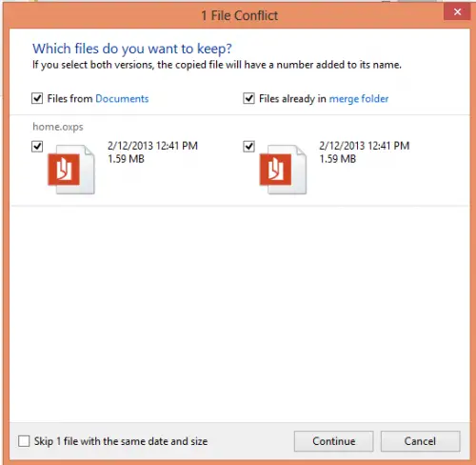The image size is (476, 465).
Task: Click the home.oxps file name label
Action: tap(58, 127)
